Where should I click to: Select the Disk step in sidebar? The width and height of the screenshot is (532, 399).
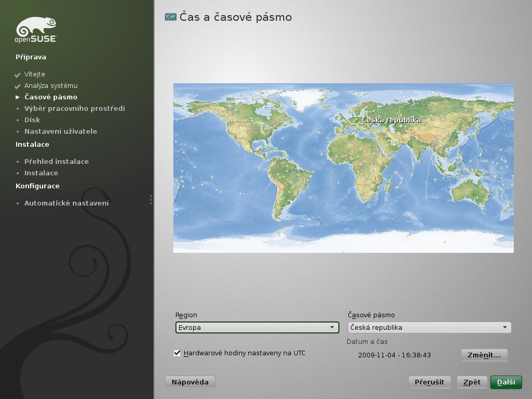(x=32, y=120)
